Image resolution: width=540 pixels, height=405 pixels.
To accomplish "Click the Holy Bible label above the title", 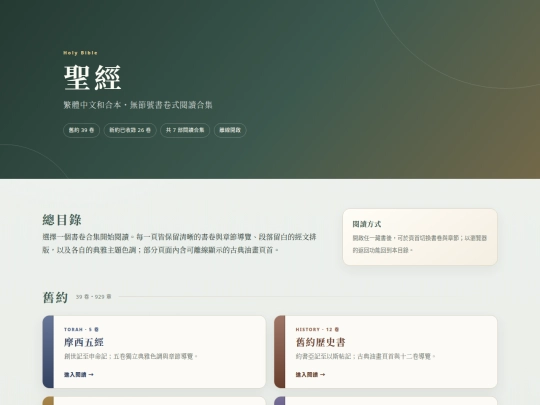I will (80, 53).
